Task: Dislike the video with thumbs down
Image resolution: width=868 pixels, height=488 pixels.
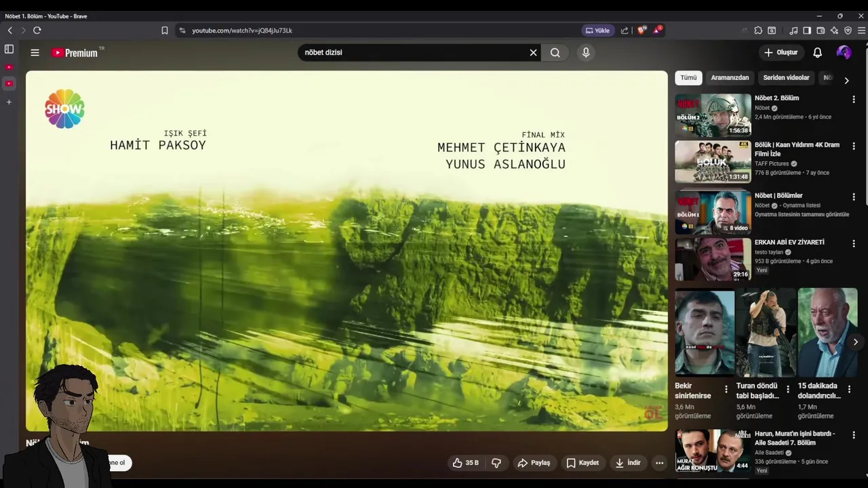Action: [x=496, y=463]
